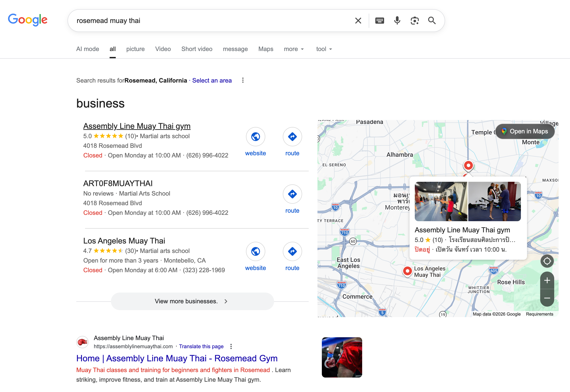
Task: Select the 'all' results tab
Action: pyautogui.click(x=113, y=49)
